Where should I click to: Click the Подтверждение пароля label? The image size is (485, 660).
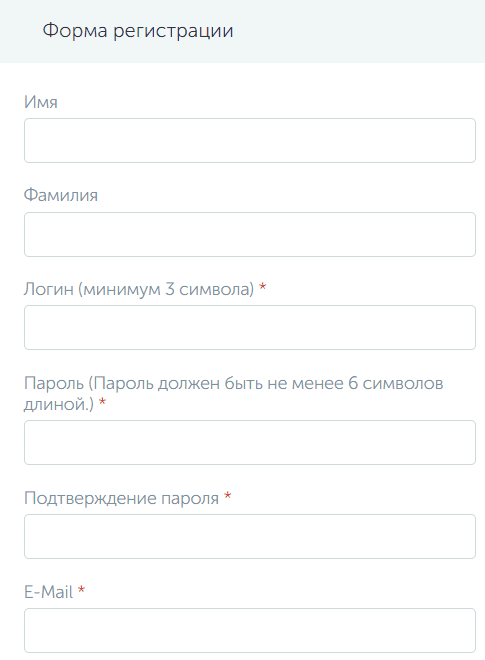pos(121,498)
